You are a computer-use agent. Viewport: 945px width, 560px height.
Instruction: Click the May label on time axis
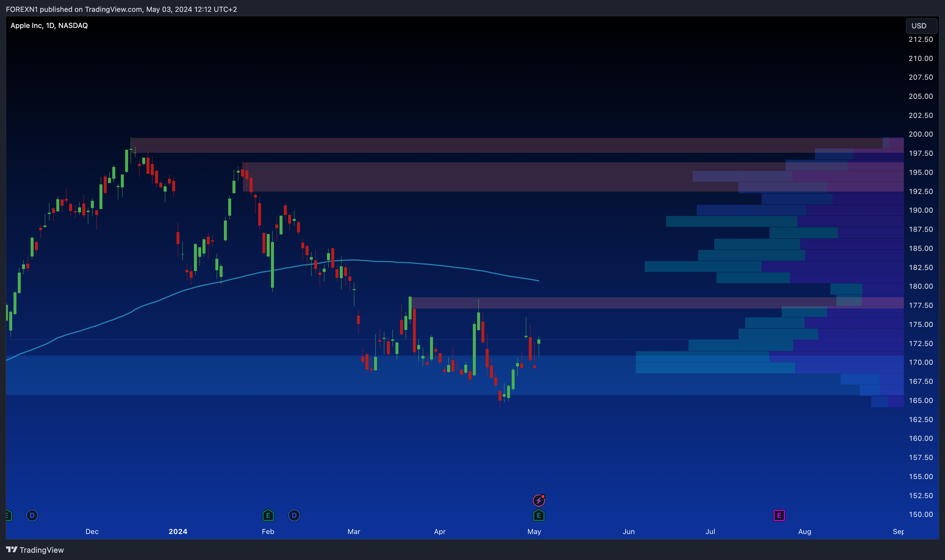point(534,531)
